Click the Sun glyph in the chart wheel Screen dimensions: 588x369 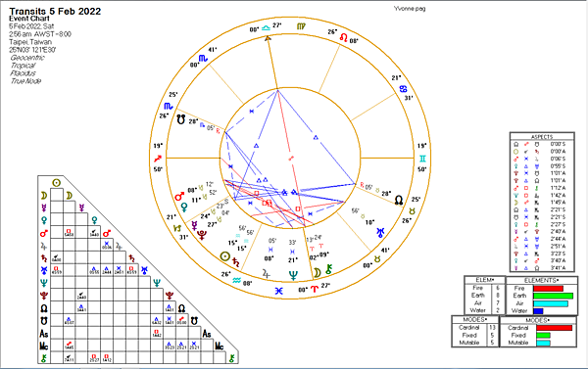tap(224, 256)
